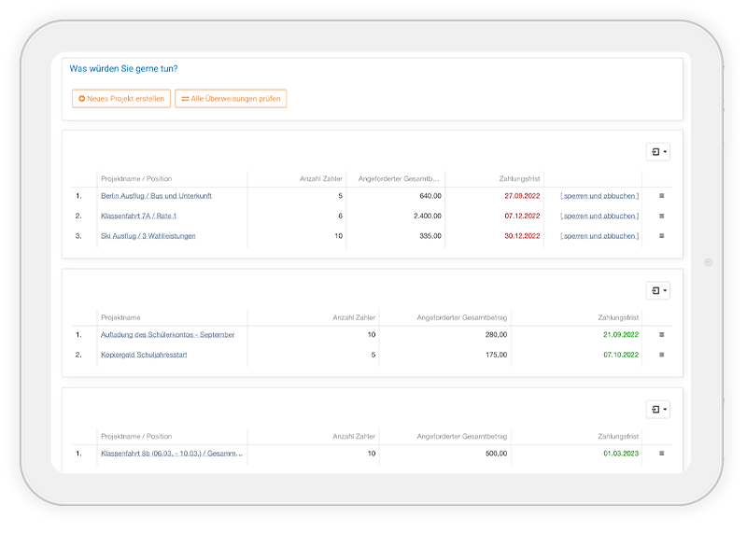Viewport: 747px width, 560px height.
Task: Open export dropdown in first table panel
Action: [657, 152]
